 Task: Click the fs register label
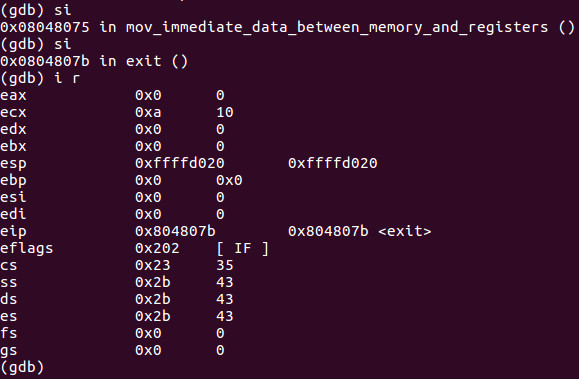tap(8, 333)
